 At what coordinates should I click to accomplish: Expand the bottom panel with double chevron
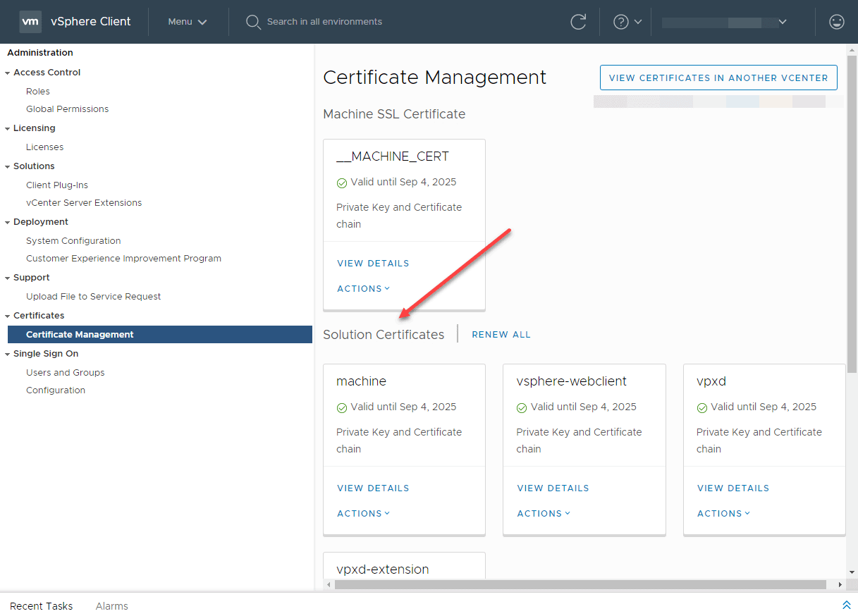pyautogui.click(x=847, y=605)
